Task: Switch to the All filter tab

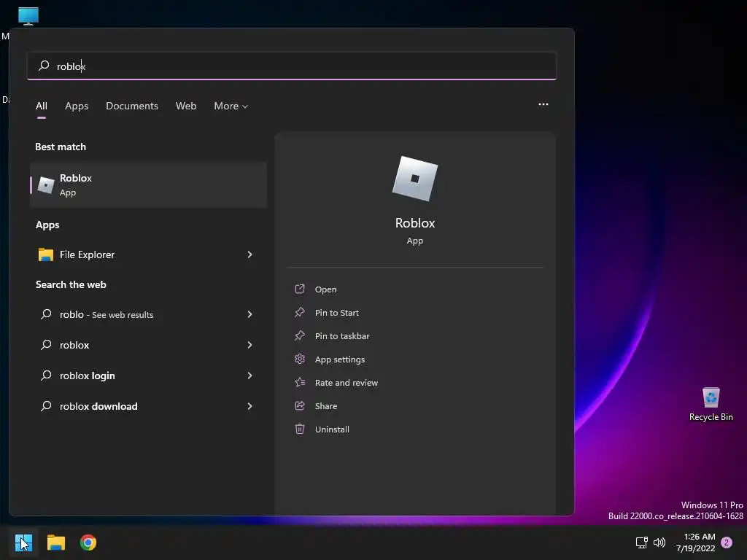Action: tap(42, 106)
